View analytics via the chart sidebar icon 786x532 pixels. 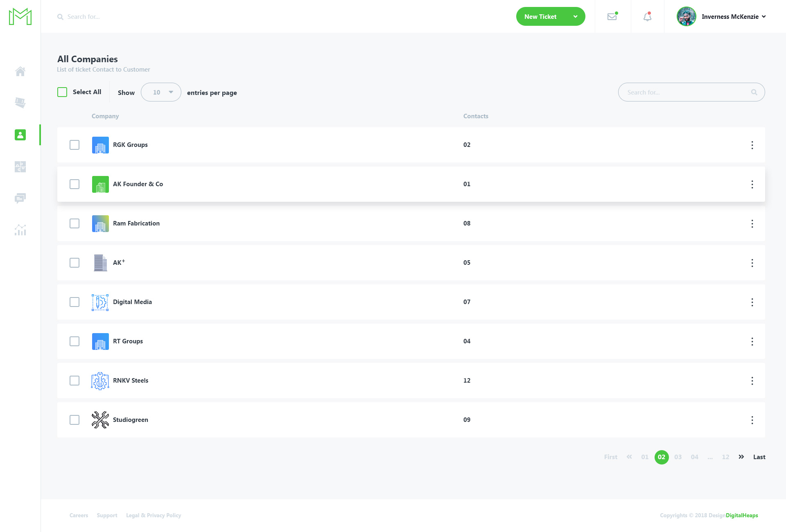point(20,230)
